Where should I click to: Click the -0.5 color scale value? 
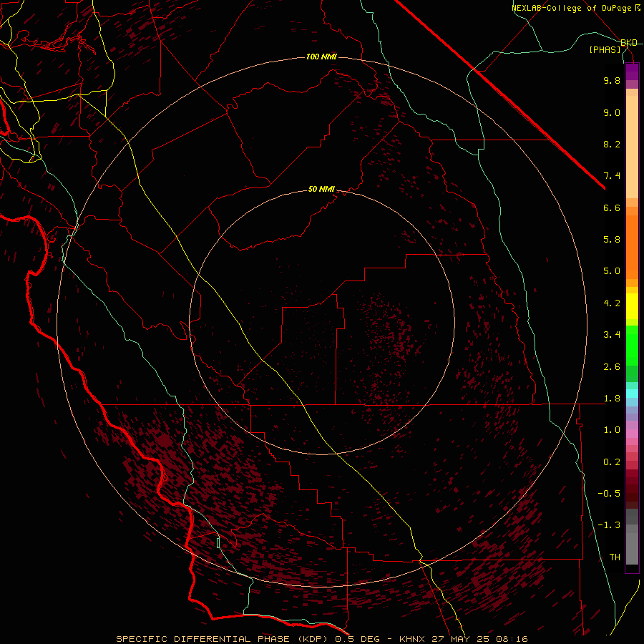tap(609, 494)
